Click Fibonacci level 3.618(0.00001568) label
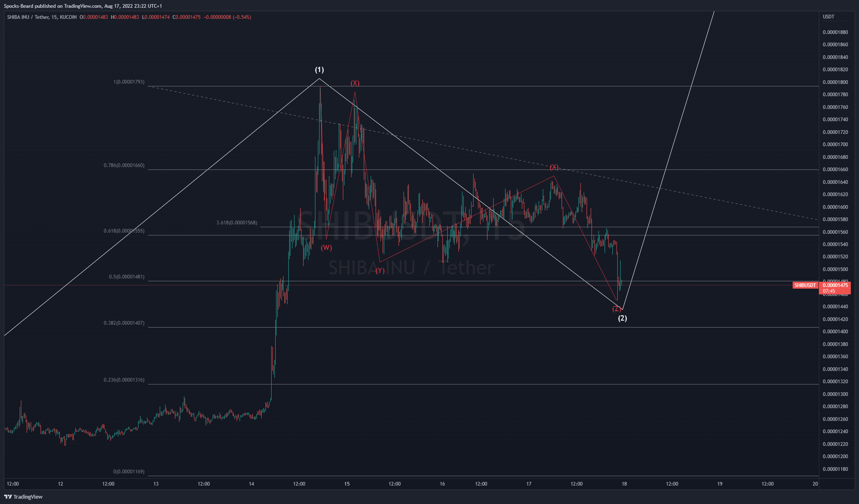The image size is (859, 504). click(x=237, y=223)
